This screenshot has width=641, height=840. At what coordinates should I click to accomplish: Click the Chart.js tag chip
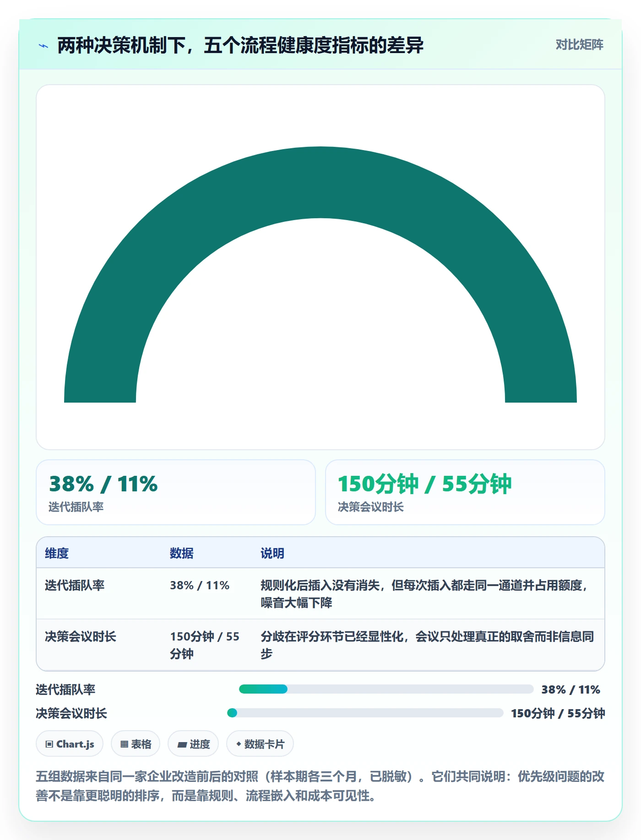pos(70,744)
